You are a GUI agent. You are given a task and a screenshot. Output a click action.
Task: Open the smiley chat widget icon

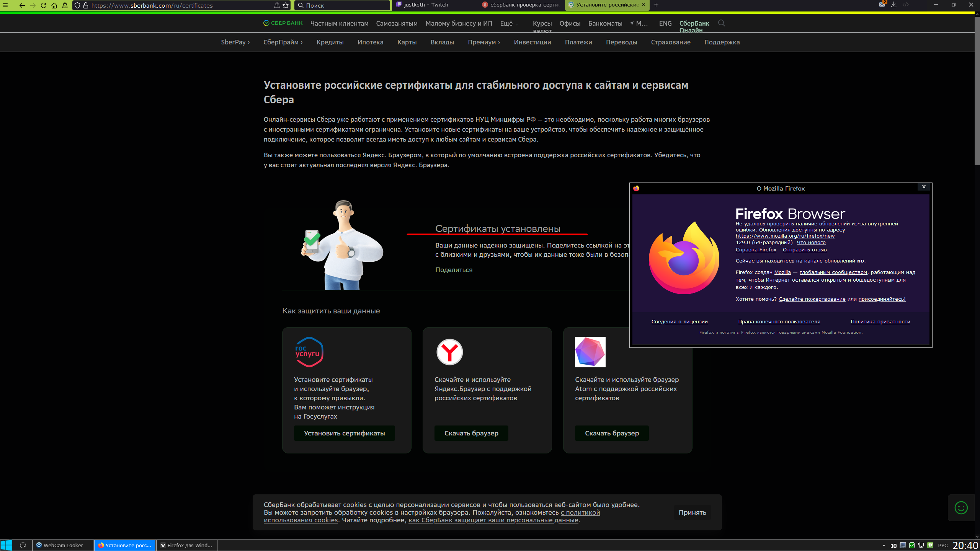coord(961,508)
